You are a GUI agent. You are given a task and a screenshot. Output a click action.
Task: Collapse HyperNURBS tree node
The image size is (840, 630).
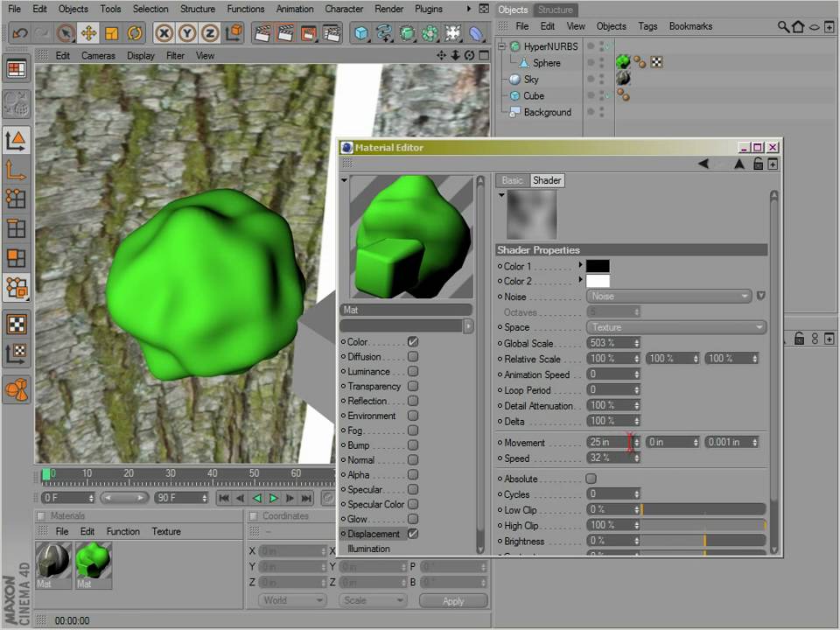click(502, 46)
